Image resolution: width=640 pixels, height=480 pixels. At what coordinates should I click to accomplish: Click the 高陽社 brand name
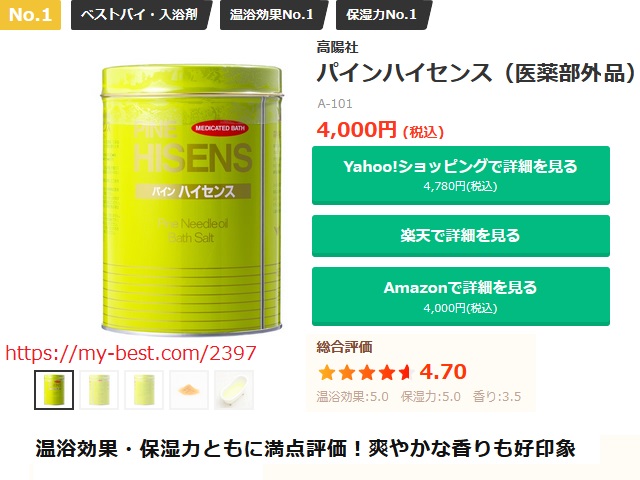[x=337, y=47]
